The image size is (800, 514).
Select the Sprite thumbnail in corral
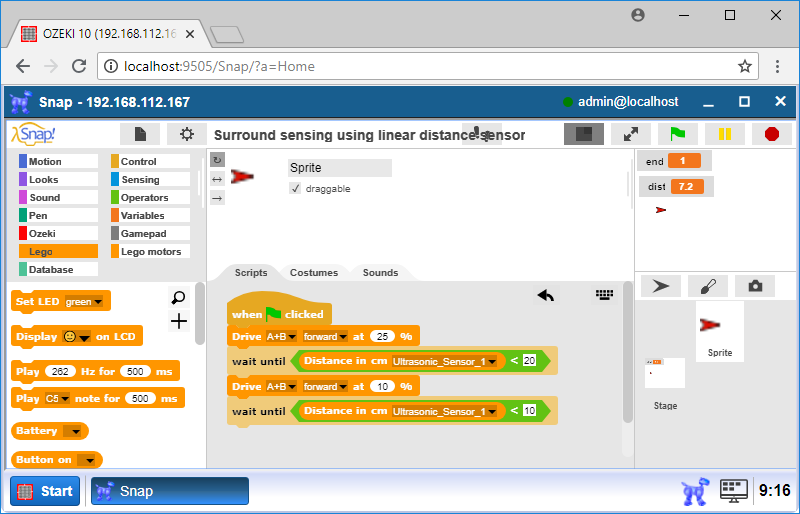720,332
